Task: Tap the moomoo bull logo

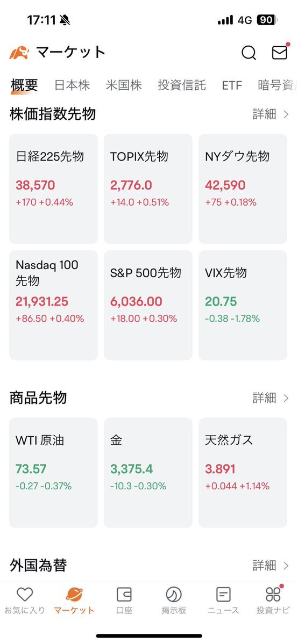Action: (x=19, y=53)
